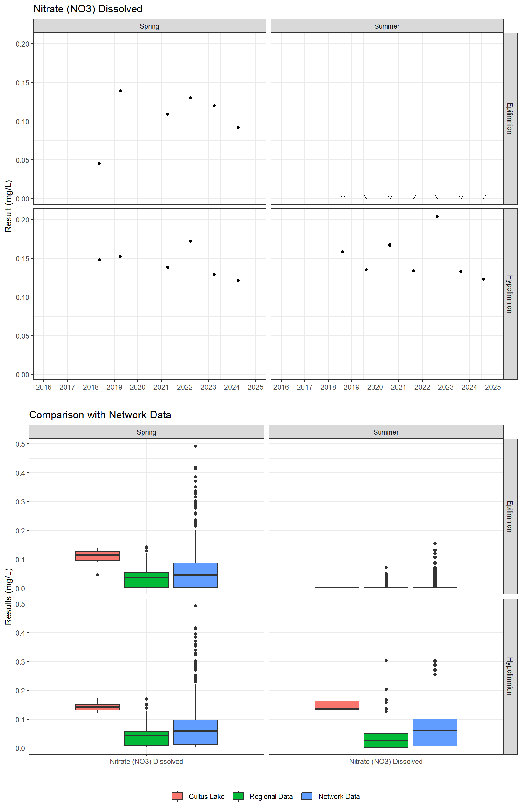Viewport: 522px width, 812px height.
Task: Click the Hypolimnion strip of the comparison chart
Action: pyautogui.click(x=511, y=676)
